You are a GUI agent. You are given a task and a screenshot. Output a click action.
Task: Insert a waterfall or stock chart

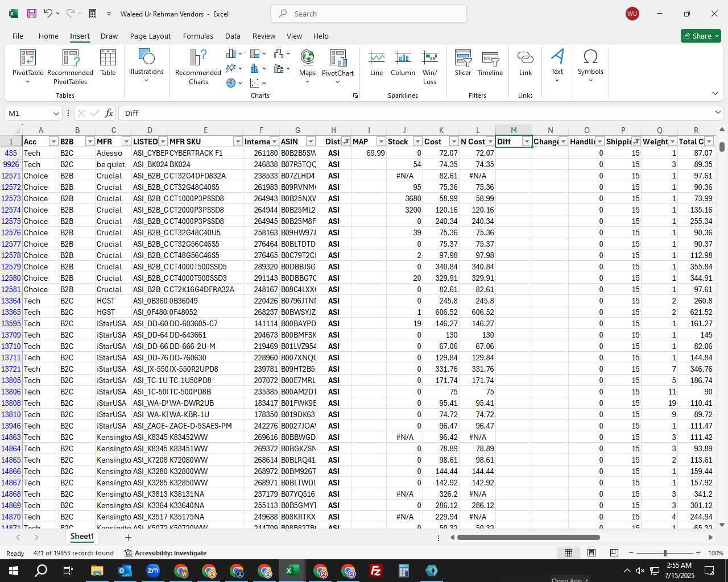pyautogui.click(x=282, y=53)
